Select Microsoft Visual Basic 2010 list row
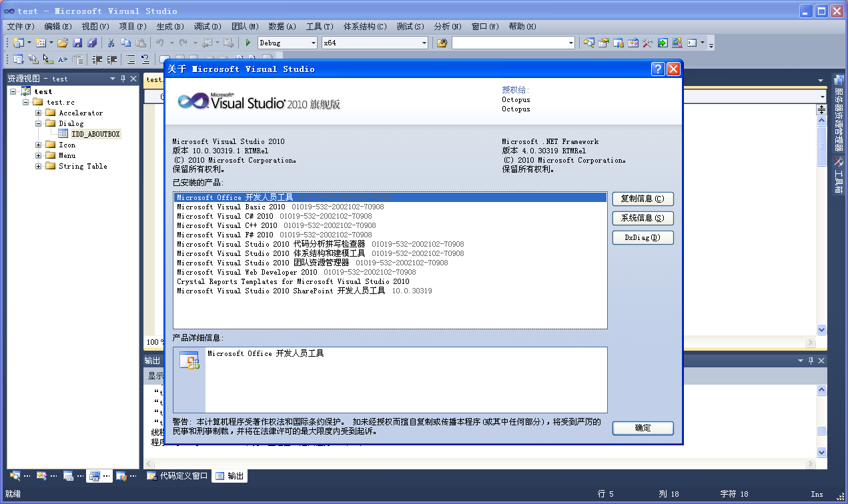Image resolution: width=848 pixels, height=504 pixels. click(x=390, y=207)
